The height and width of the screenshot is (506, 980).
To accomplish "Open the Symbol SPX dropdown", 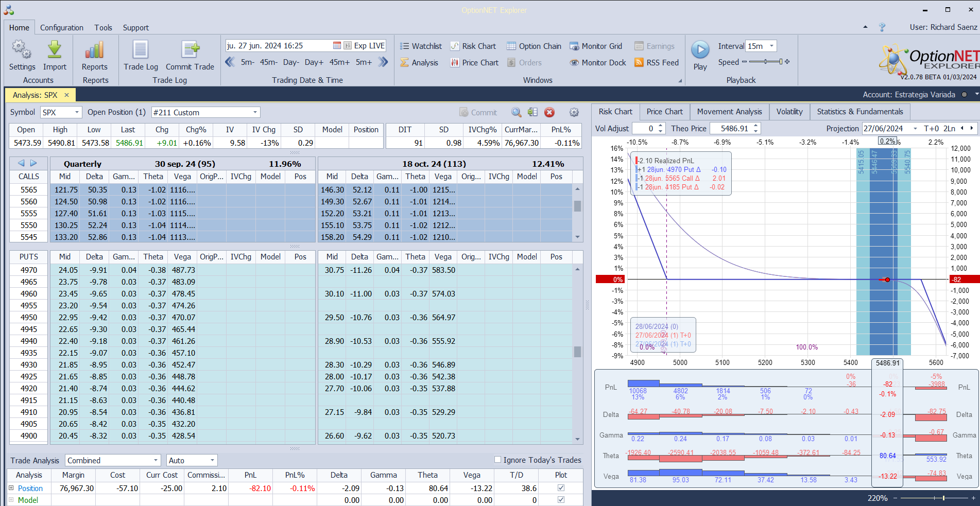I will click(77, 112).
